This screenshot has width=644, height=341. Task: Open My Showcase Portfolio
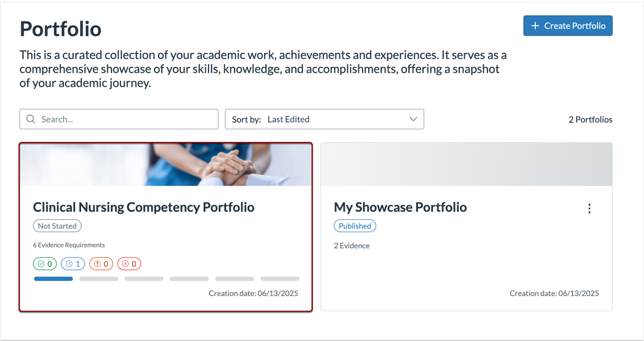400,207
